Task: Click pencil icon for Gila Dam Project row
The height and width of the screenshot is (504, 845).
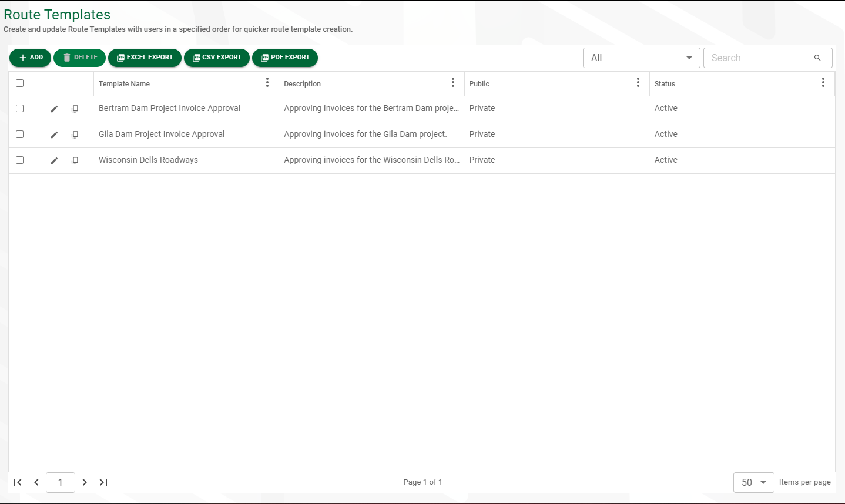Action: (x=54, y=135)
